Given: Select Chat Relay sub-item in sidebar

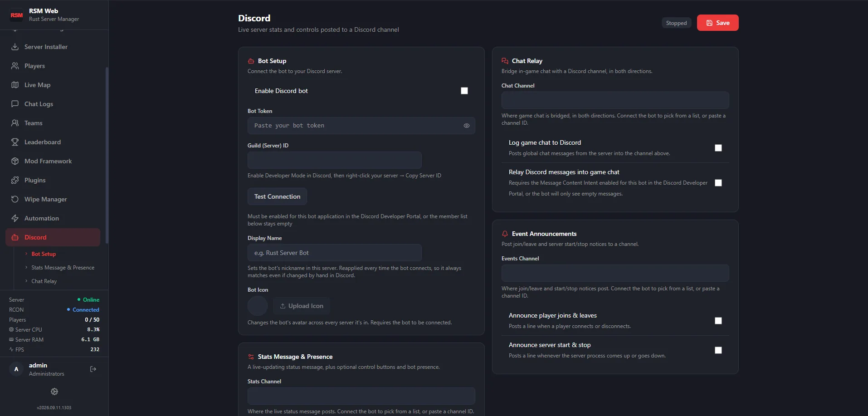Looking at the screenshot, I should pos(44,281).
